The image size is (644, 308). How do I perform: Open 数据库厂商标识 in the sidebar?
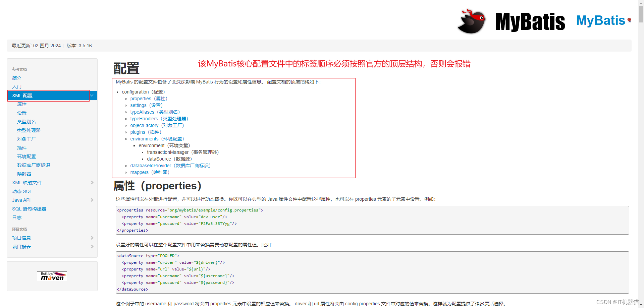click(x=34, y=165)
